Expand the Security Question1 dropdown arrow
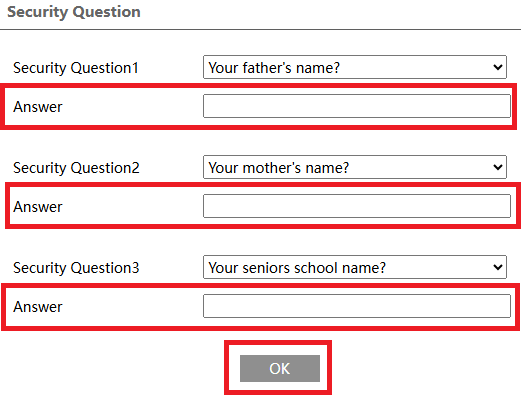The height and width of the screenshot is (399, 521). point(498,67)
